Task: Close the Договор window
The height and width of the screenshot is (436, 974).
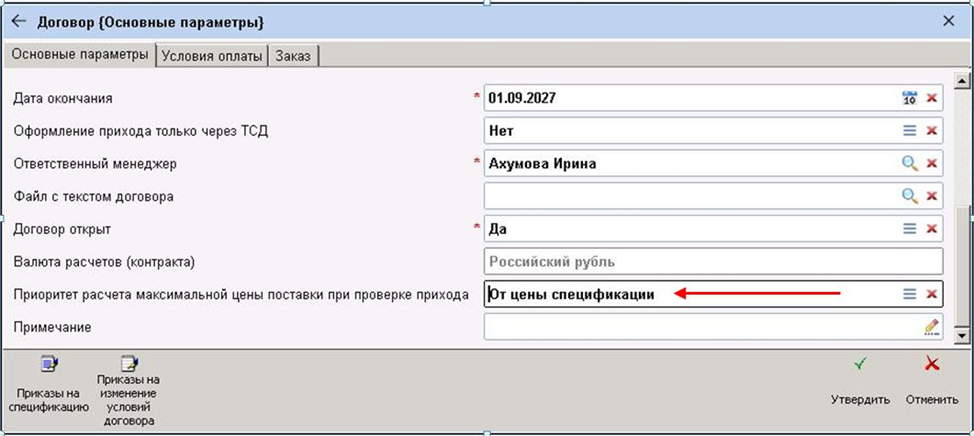Action: (949, 21)
